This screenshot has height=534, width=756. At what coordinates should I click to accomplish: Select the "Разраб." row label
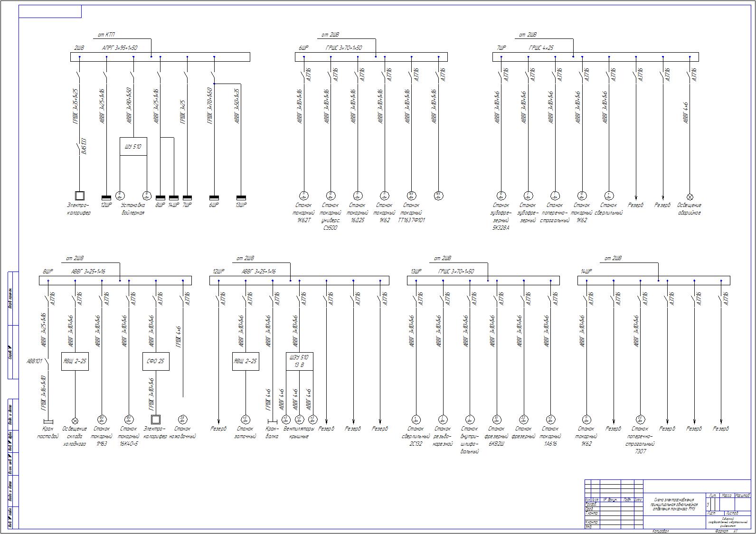pyautogui.click(x=591, y=504)
